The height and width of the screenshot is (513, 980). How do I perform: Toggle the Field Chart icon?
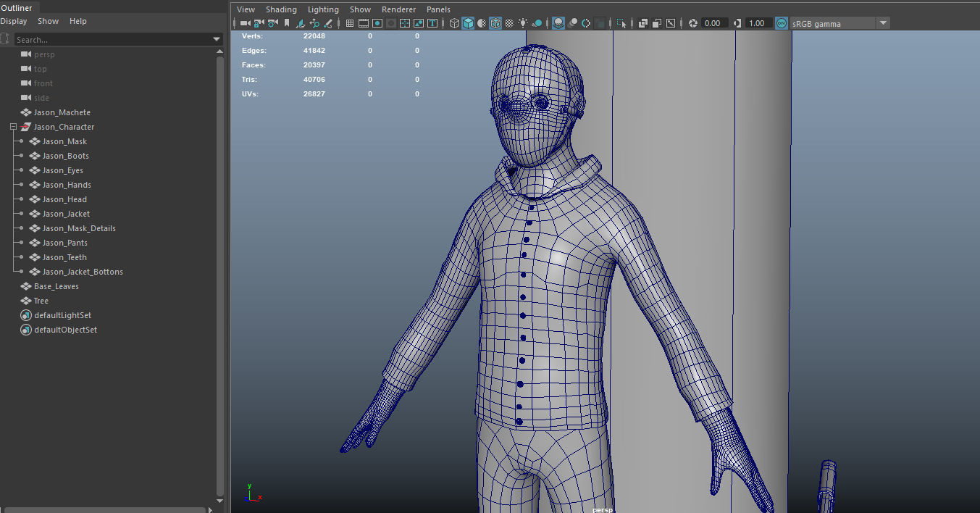(405, 23)
